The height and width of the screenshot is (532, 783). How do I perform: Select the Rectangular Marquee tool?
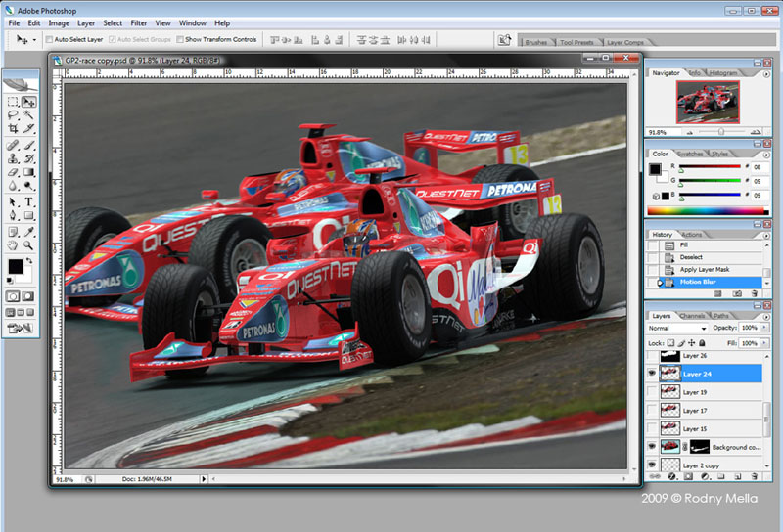[x=13, y=101]
